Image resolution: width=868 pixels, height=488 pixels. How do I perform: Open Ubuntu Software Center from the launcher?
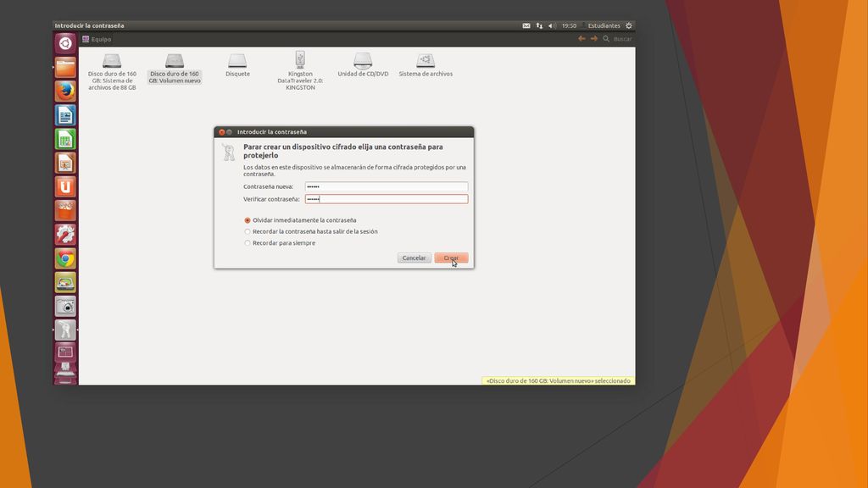click(x=65, y=210)
